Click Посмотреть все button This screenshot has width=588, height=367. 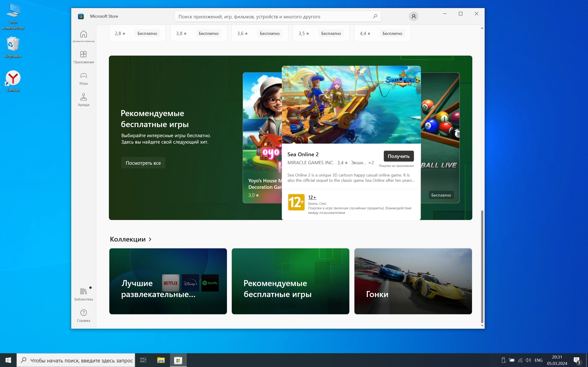[143, 163]
